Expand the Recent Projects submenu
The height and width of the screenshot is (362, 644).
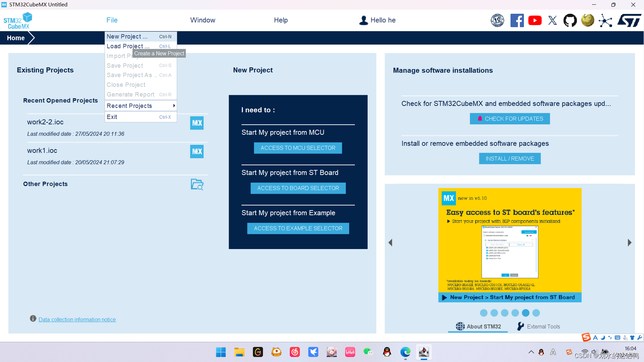coord(141,106)
